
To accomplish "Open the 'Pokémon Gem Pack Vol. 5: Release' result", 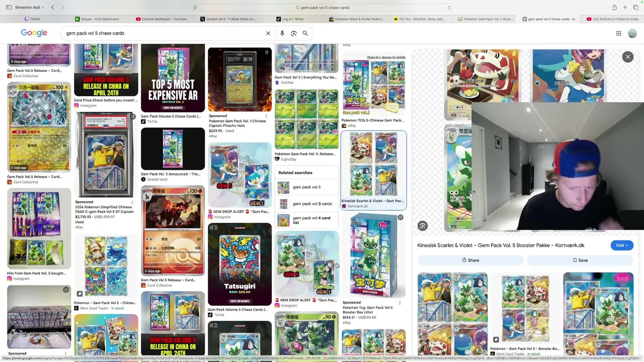I will pos(305,154).
